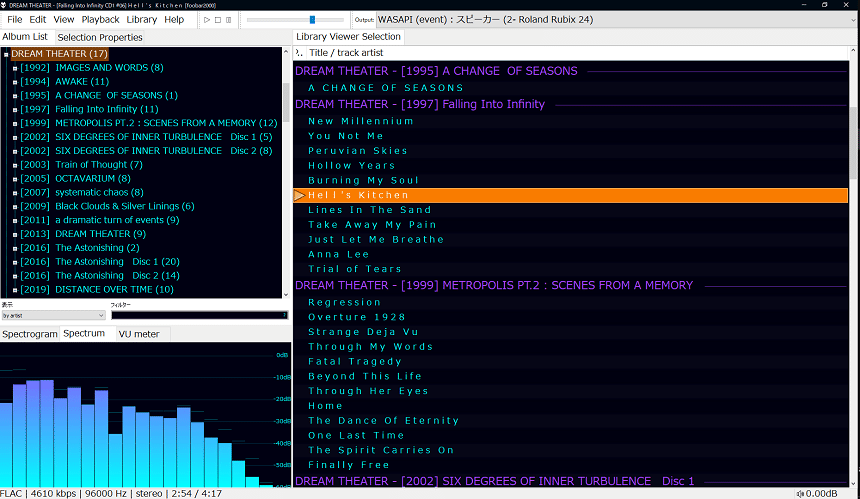Click the playlist vertical scrollbar thumb
Image resolution: width=860 pixels, height=499 pixels.
(x=853, y=143)
